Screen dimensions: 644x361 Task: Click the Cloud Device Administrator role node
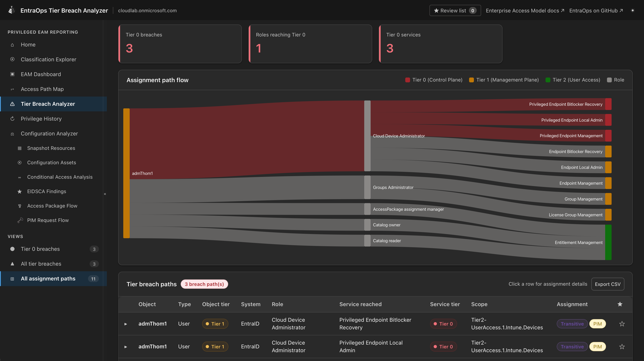[367, 136]
